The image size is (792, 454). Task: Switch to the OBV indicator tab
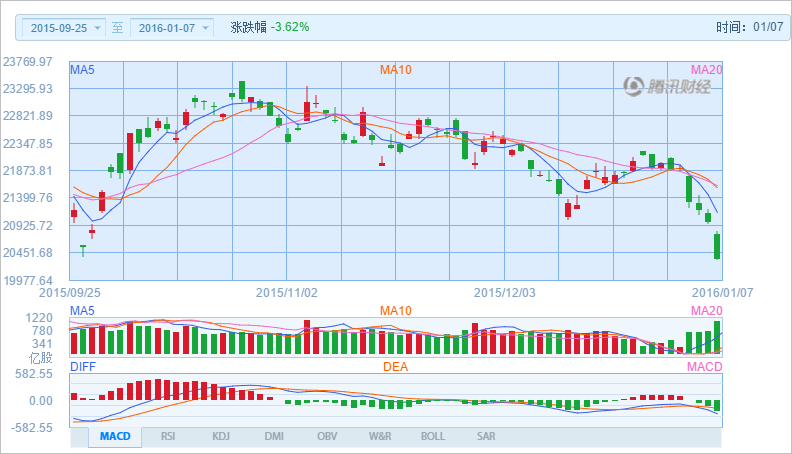(327, 436)
